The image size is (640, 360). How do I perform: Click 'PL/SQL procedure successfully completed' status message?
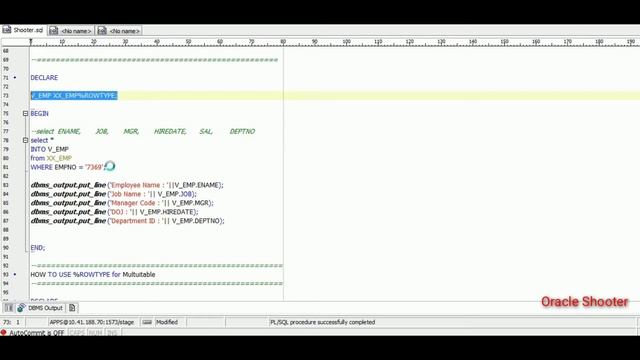(322, 322)
